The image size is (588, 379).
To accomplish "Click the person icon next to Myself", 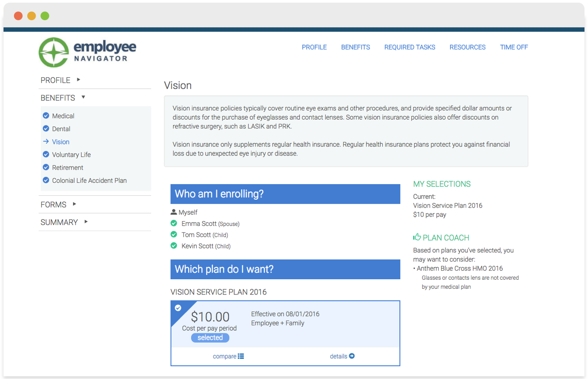I will (174, 212).
